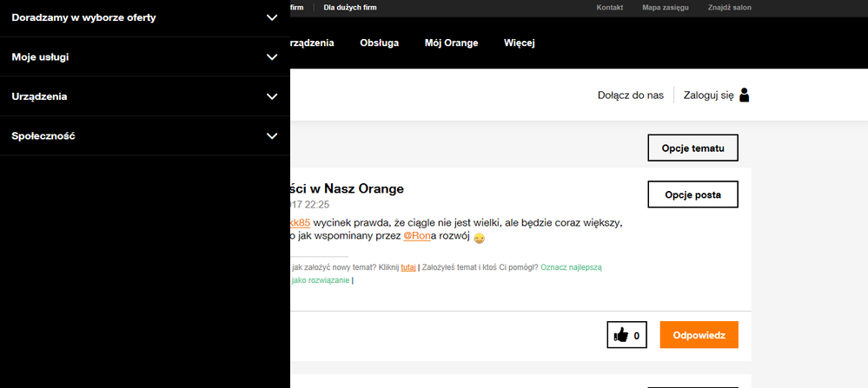Click the user profile icon
The image size is (868, 388).
tap(744, 95)
